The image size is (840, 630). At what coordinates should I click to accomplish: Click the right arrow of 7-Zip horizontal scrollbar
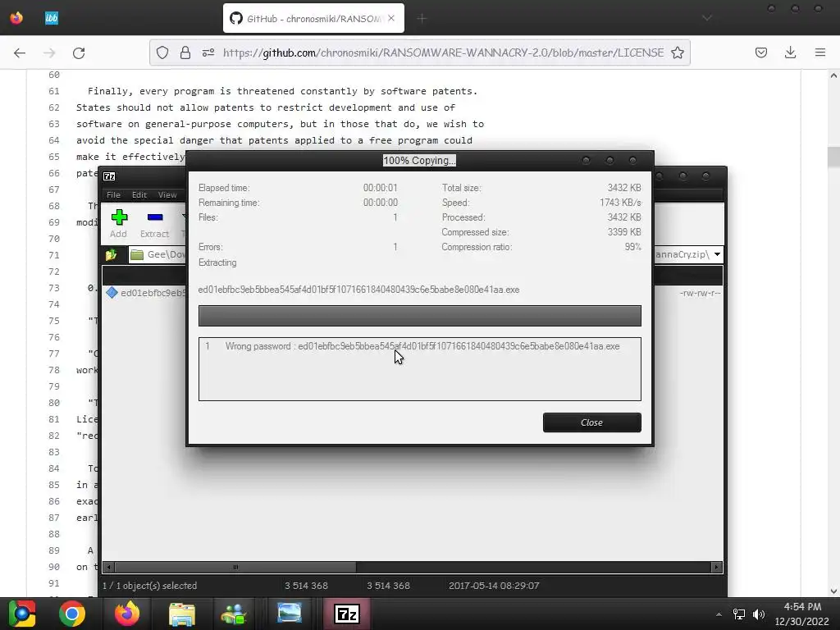click(x=717, y=567)
